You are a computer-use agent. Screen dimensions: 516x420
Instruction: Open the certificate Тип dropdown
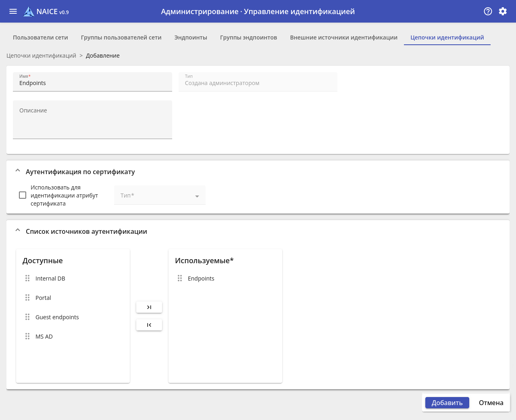(x=160, y=195)
